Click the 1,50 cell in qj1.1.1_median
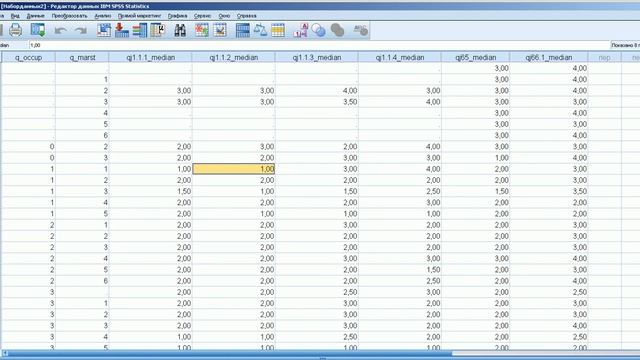 pos(151,191)
